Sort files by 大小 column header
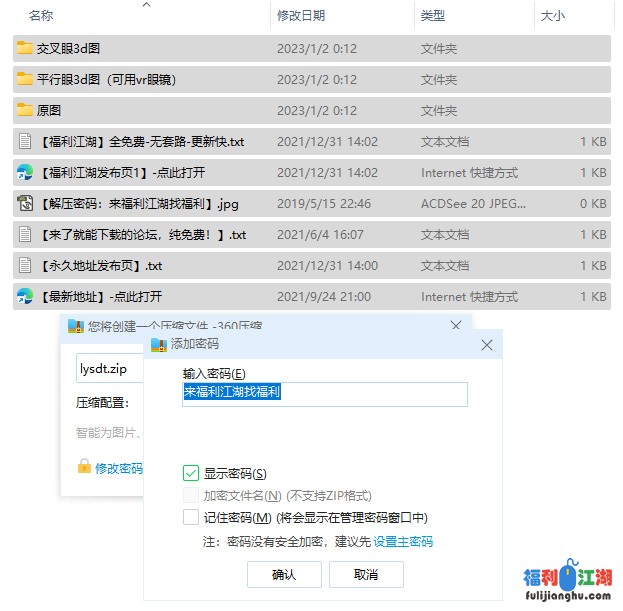The width and height of the screenshot is (623, 611). click(552, 16)
